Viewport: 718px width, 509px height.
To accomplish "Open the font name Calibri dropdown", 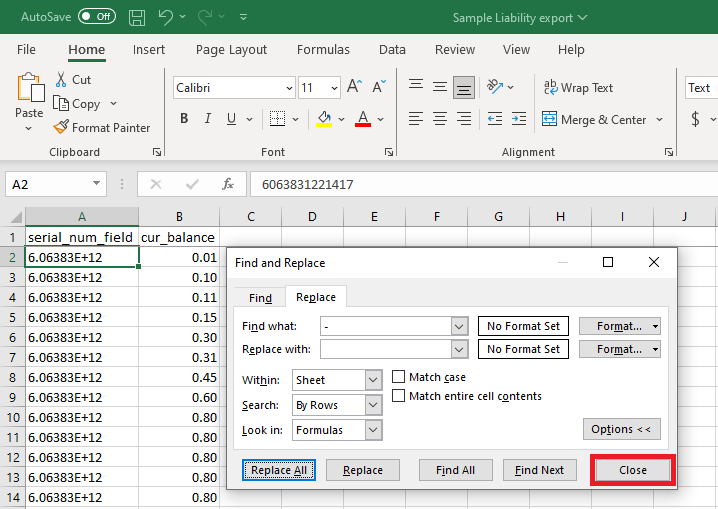I will [289, 88].
